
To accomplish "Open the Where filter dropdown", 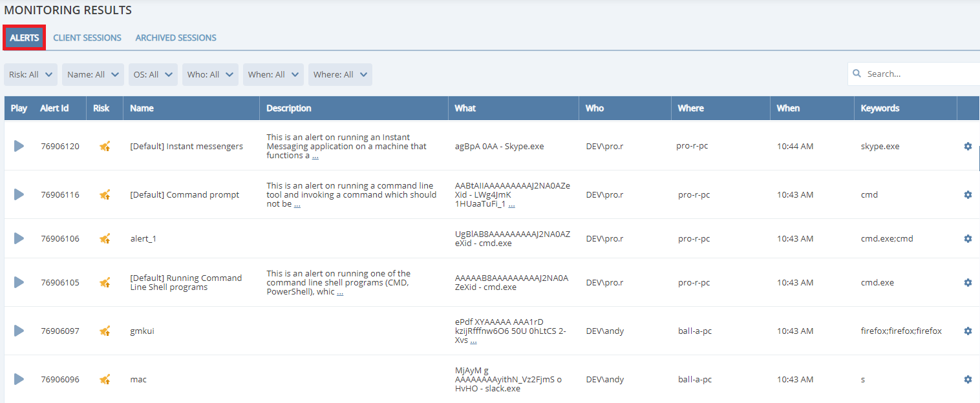I will (339, 74).
